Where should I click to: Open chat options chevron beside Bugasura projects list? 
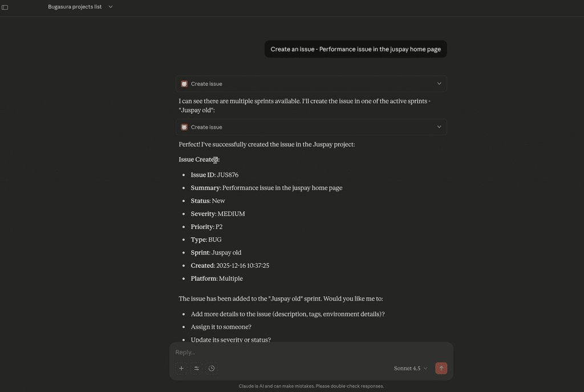coord(111,7)
